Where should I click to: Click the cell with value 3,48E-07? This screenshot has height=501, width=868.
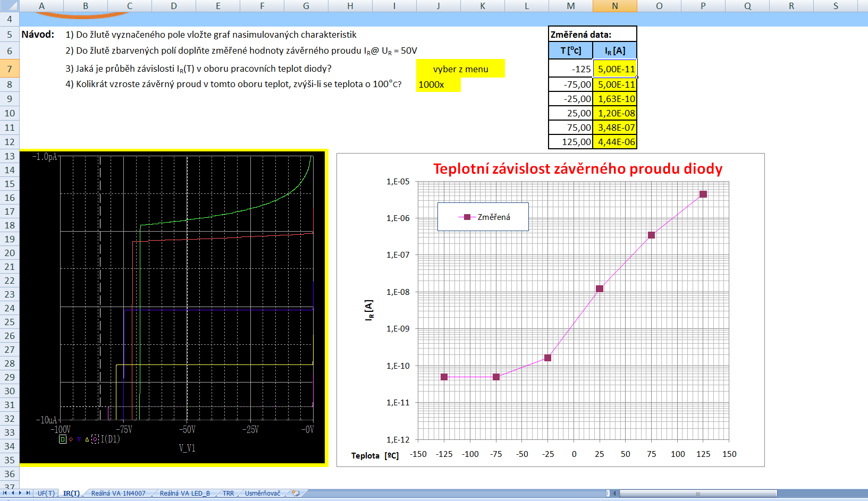tap(615, 128)
